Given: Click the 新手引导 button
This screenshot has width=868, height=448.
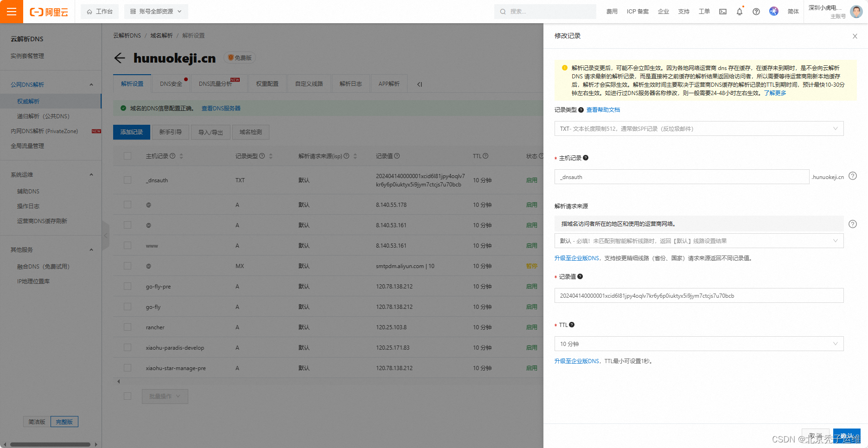Looking at the screenshot, I should (x=171, y=132).
